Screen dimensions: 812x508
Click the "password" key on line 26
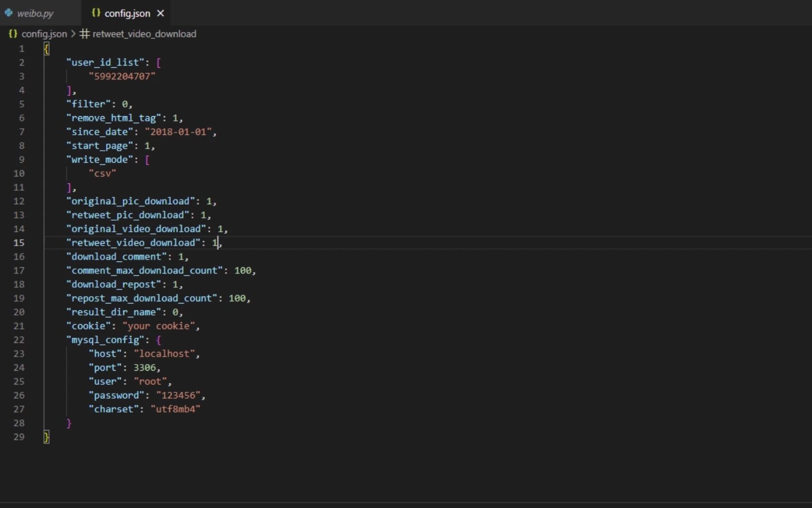(117, 396)
